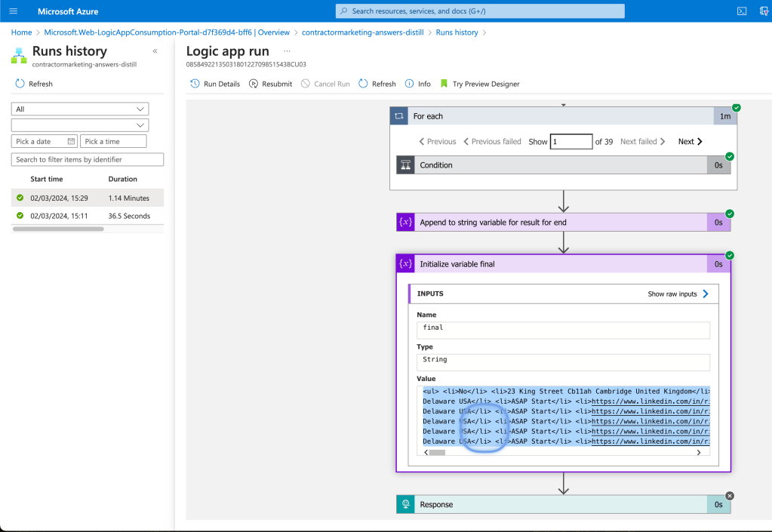This screenshot has height=532, width=772.
Task: Click the success icon on the 15:29 run
Action: pyautogui.click(x=20, y=198)
